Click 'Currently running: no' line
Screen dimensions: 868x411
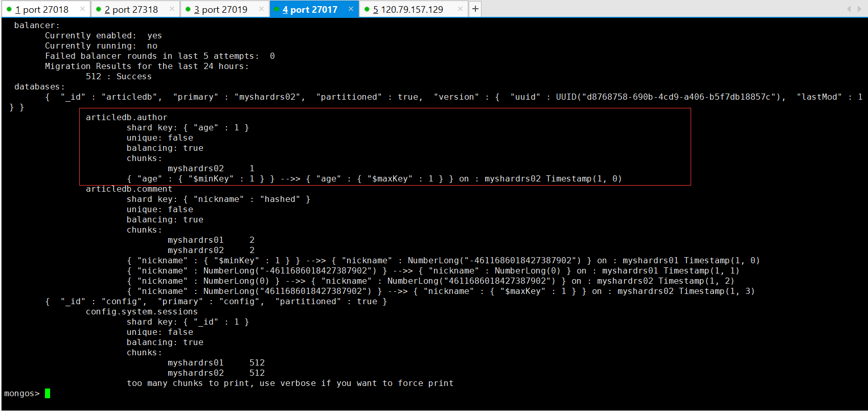click(x=101, y=45)
